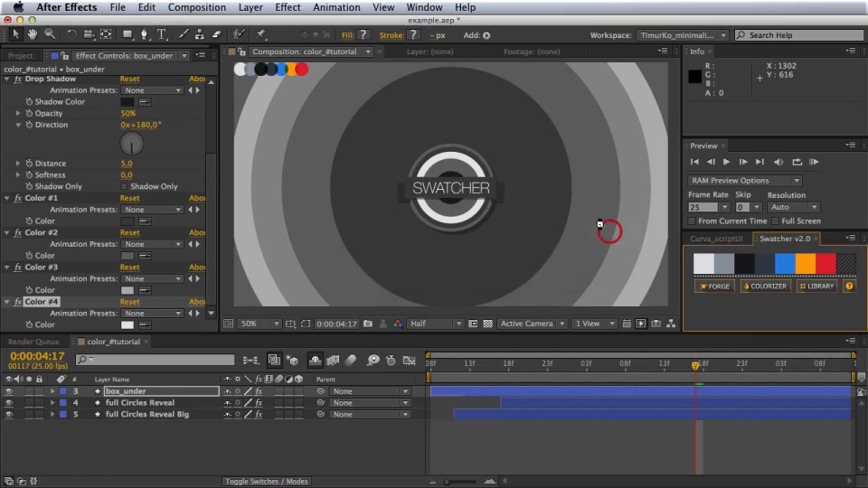Viewport: 868px width, 488px height.
Task: Click the timeline layer search field
Action: pyautogui.click(x=155, y=360)
